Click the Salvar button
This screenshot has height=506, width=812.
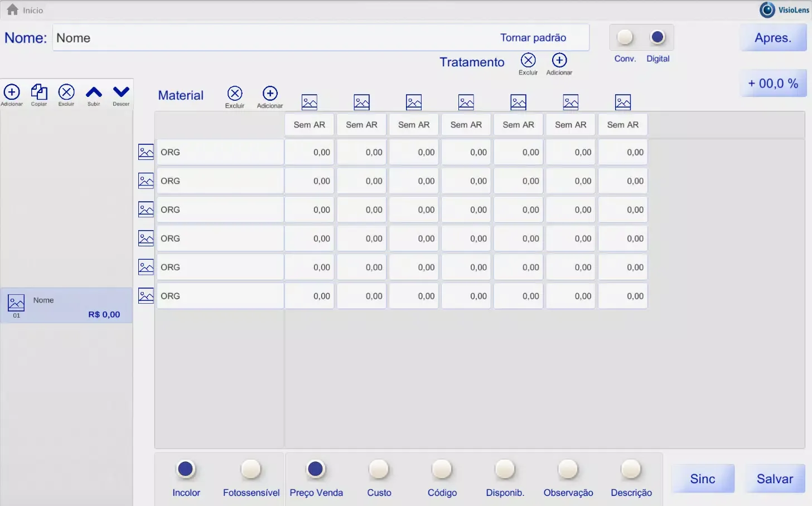pyautogui.click(x=774, y=478)
